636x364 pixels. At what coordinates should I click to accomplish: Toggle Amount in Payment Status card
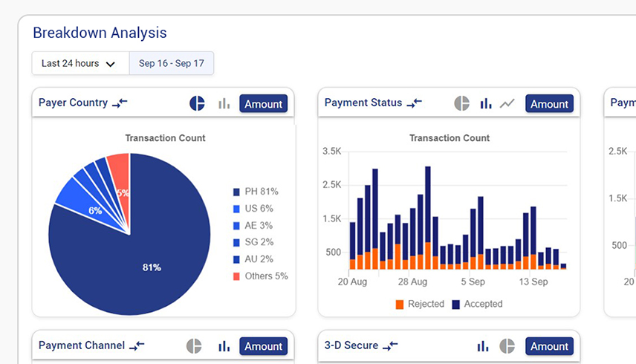coord(549,104)
